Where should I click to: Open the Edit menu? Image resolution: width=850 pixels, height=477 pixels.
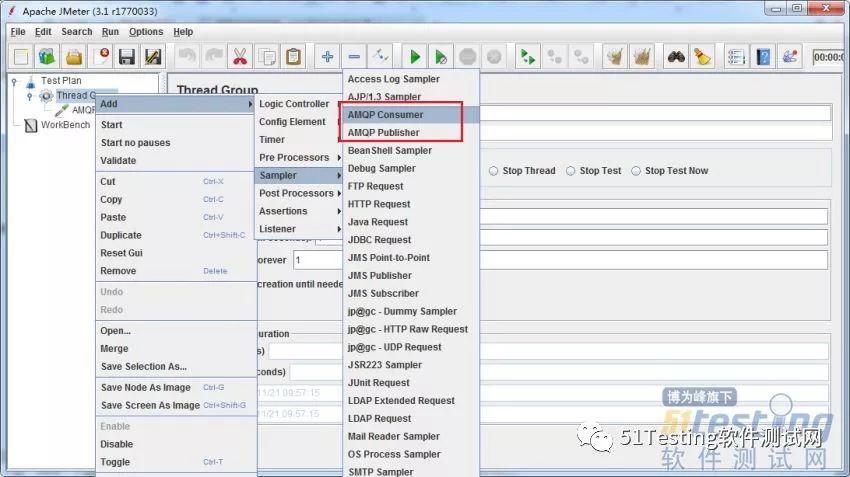[x=43, y=32]
